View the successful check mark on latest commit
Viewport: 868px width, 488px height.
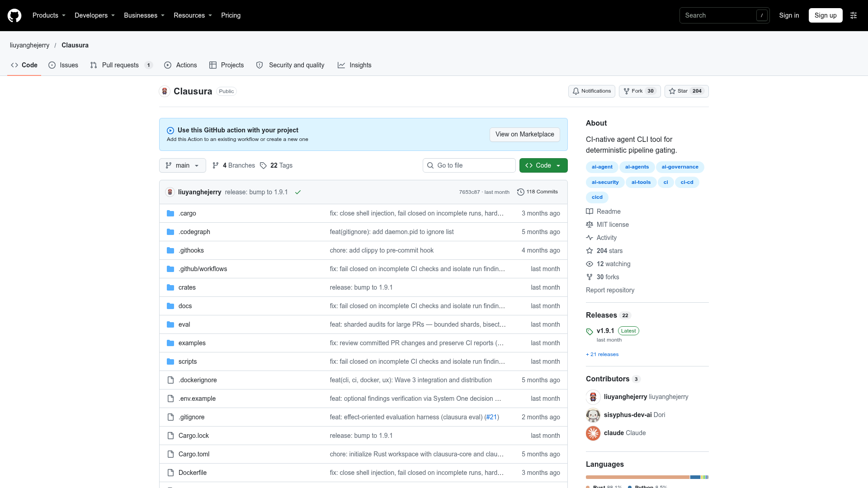tap(298, 192)
